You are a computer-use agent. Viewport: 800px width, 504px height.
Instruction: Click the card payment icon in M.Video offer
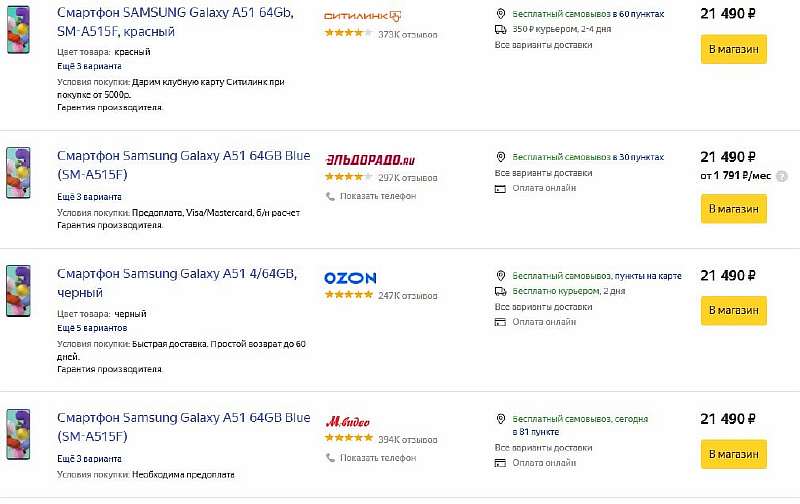pos(501,463)
